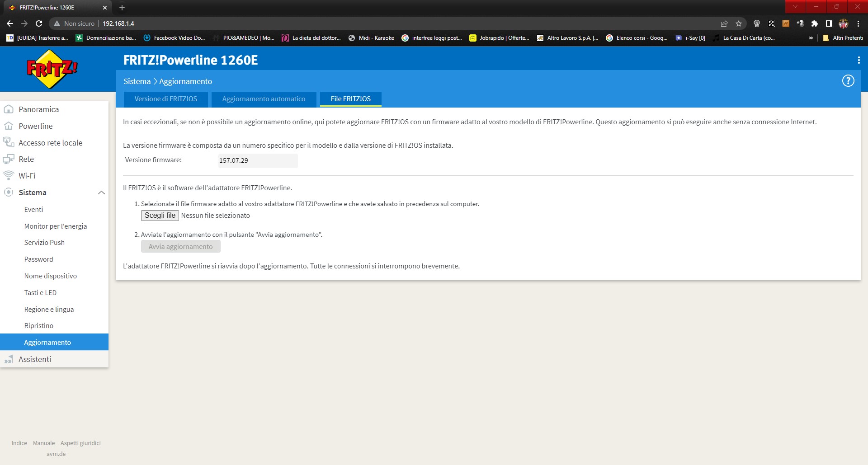Viewport: 868px width, 465px height.
Task: Open the Aspetti giuridici link
Action: point(80,443)
